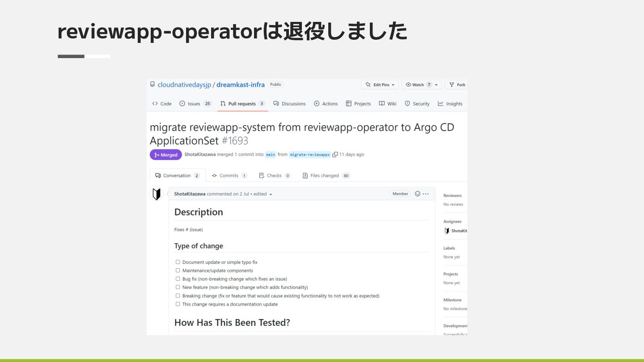Click the main branch label
This screenshot has height=362, width=644.
point(271,155)
